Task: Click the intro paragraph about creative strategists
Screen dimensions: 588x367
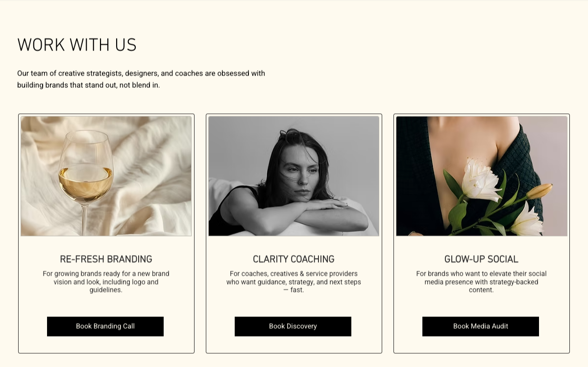Action: tap(141, 79)
